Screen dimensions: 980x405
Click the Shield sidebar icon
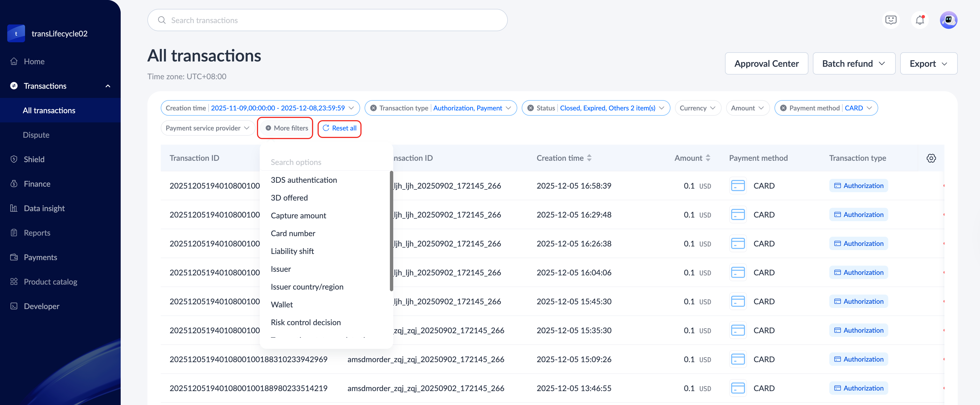click(x=14, y=159)
